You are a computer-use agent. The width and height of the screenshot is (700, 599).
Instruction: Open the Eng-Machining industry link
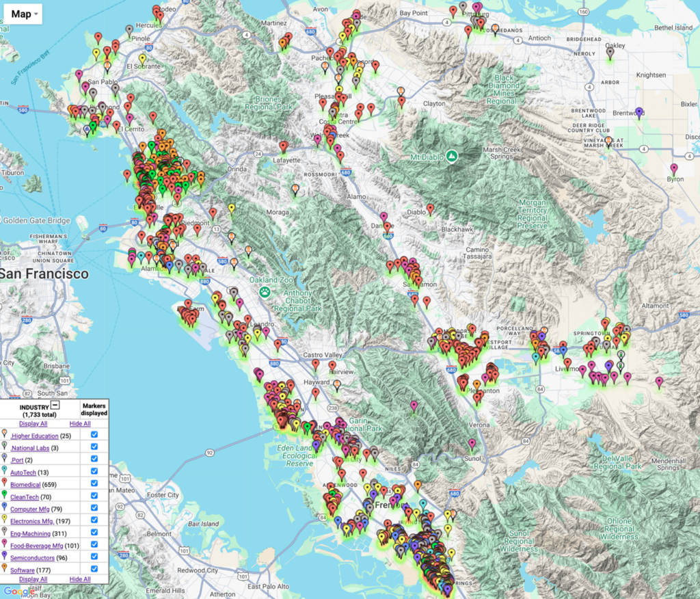[x=30, y=534]
